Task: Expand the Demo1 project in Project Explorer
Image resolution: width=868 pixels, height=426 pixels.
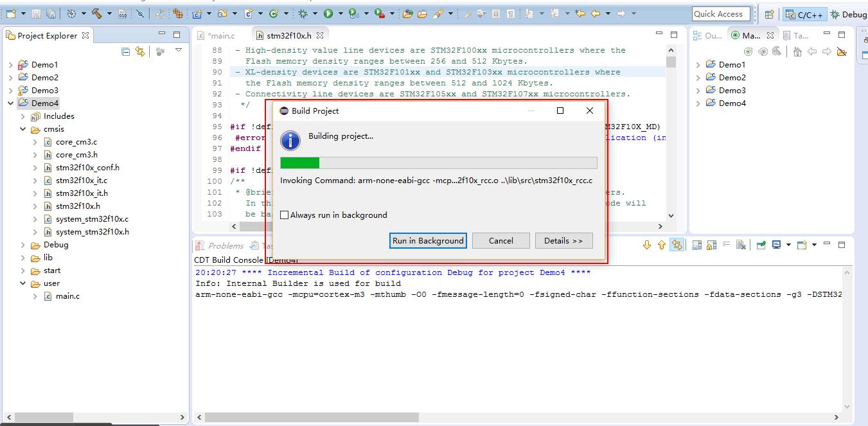Action: pyautogui.click(x=11, y=65)
